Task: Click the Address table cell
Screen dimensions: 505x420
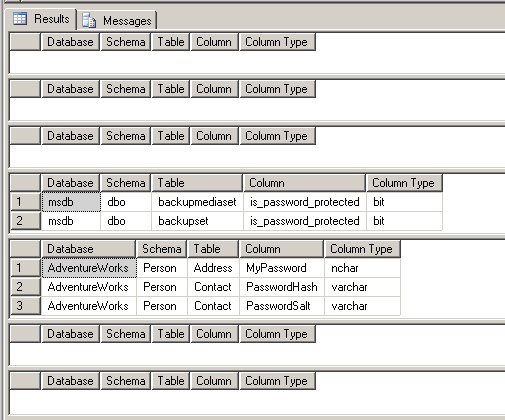Action: point(213,268)
